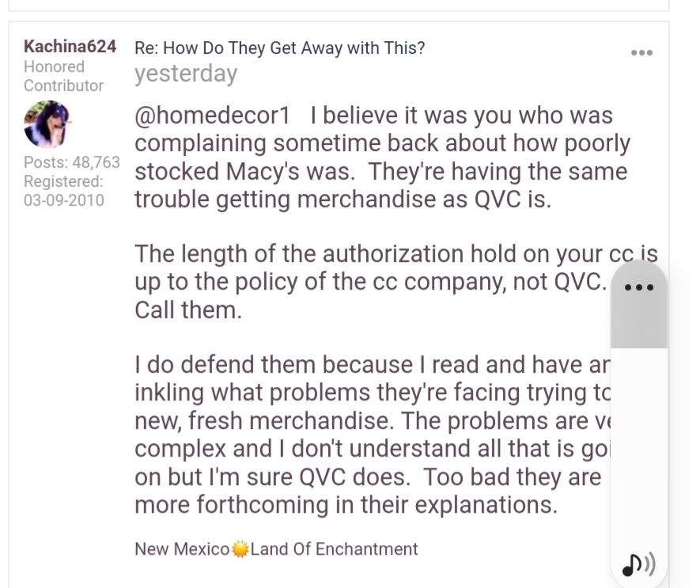
Task: Click the "New Mexico" signature text
Action: (x=182, y=549)
